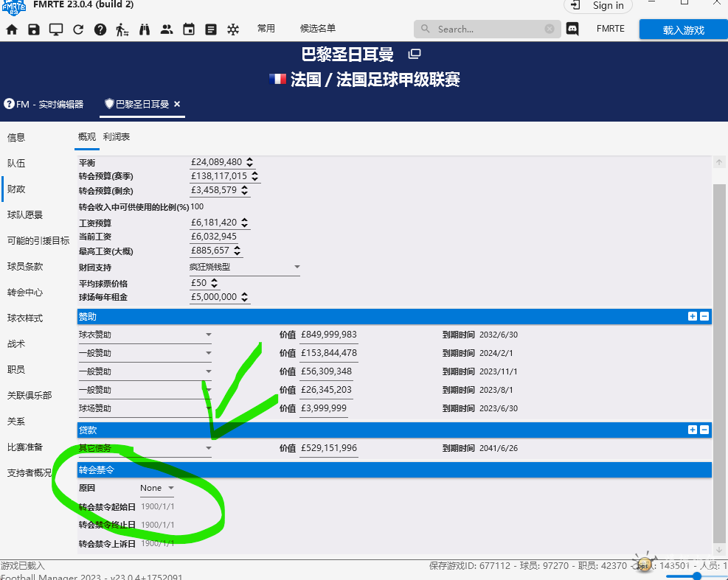Click the refresh arrow icon
This screenshot has height=580, width=728.
click(78, 29)
